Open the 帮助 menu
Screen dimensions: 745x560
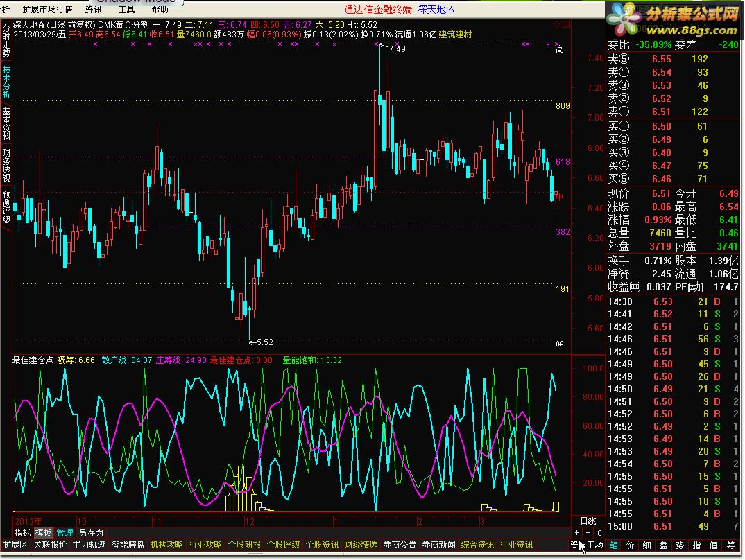click(160, 10)
